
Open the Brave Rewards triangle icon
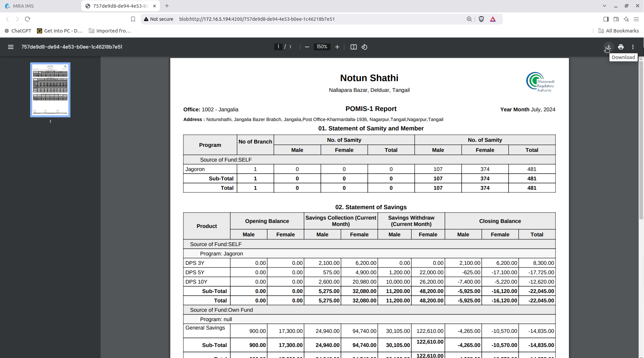click(493, 19)
